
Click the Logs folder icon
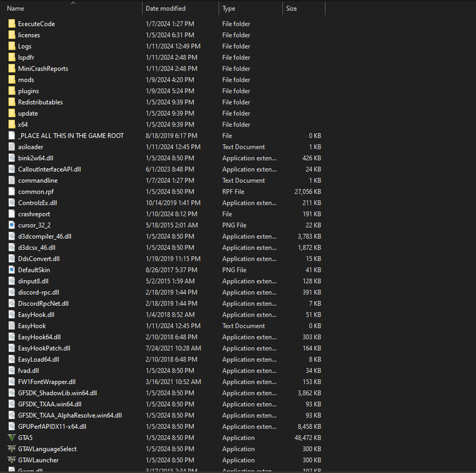[x=11, y=46]
